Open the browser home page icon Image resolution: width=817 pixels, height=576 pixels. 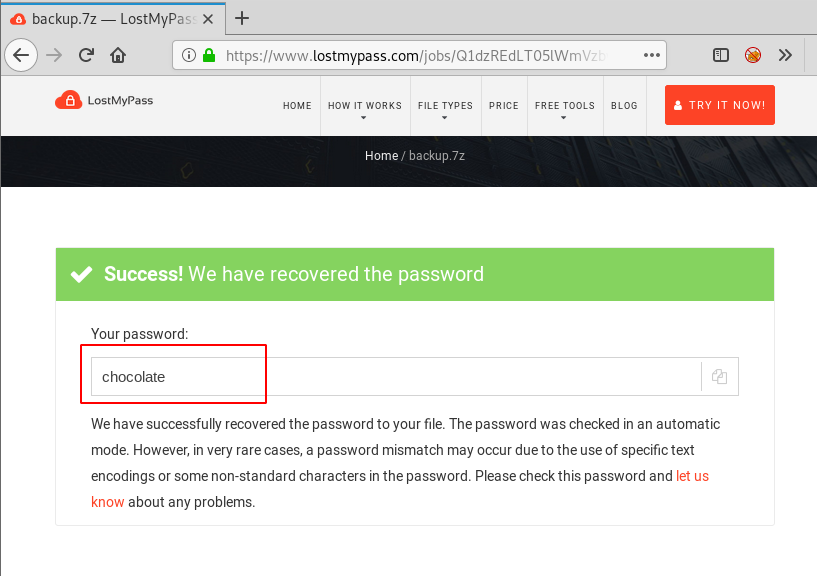118,55
